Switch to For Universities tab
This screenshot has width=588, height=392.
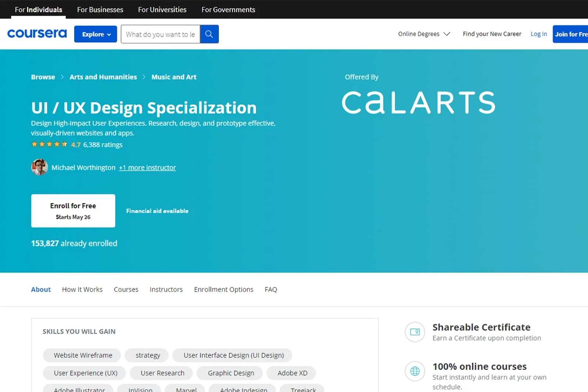tap(162, 10)
